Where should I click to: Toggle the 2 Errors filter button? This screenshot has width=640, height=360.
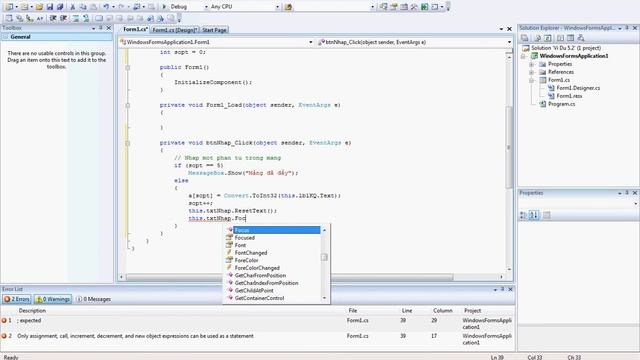(x=17, y=299)
